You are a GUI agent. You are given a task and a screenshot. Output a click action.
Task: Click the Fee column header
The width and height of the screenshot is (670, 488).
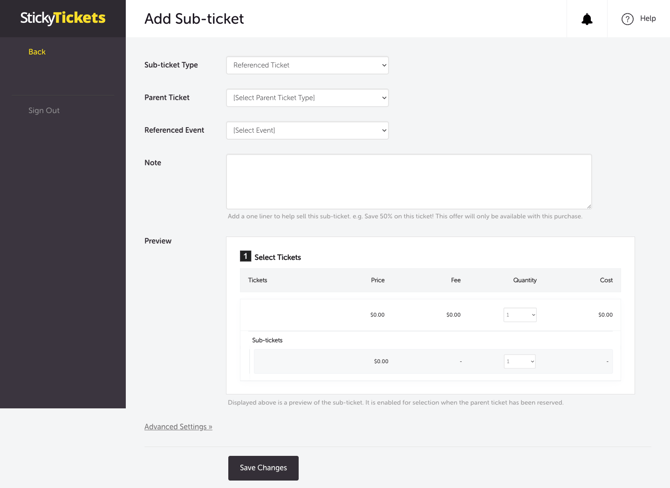tap(455, 280)
